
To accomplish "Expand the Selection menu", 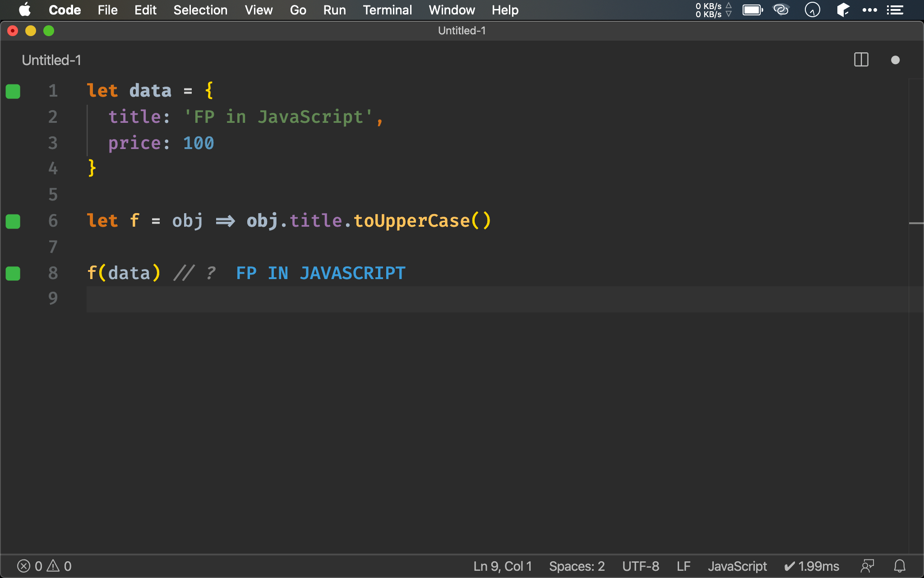I will 199,9.
